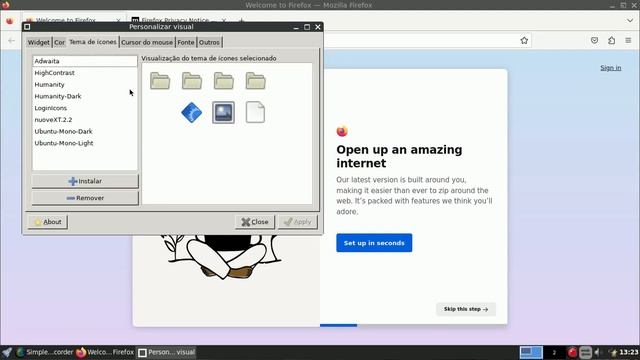
Task: Open the About dialog button
Action: tap(48, 222)
